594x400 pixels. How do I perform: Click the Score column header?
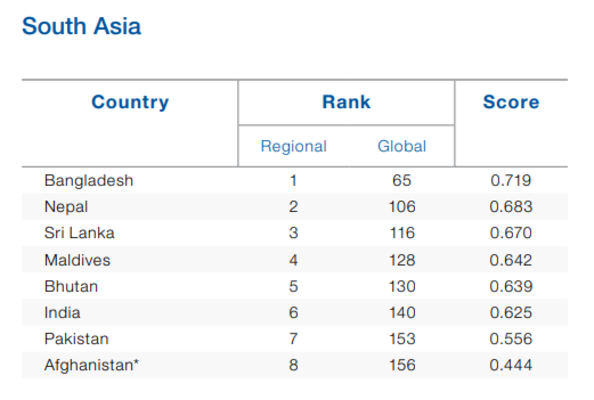[511, 102]
